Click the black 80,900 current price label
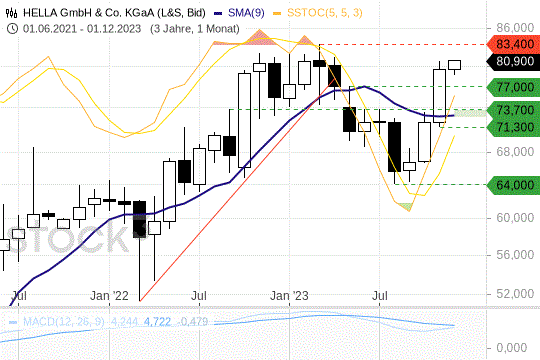540x360 pixels. click(513, 62)
